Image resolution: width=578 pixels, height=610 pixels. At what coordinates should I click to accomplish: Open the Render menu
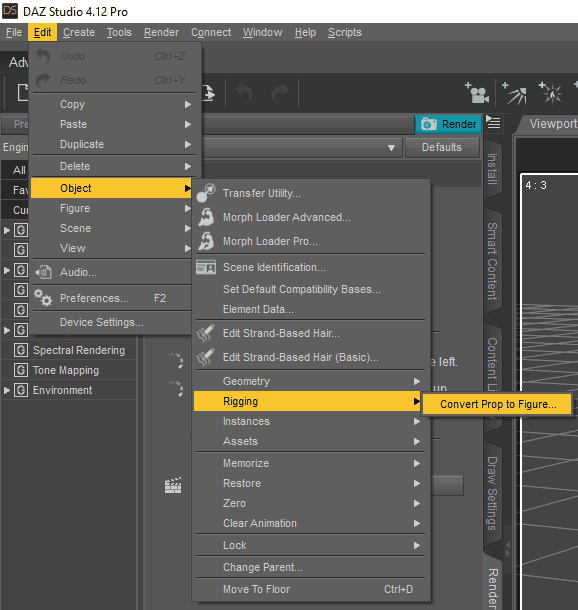[161, 32]
